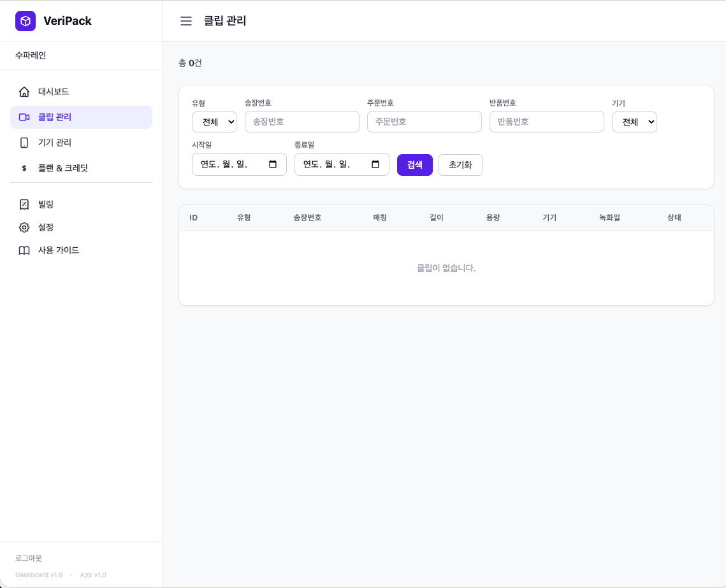Focus the 반품번호 input field

(x=546, y=122)
